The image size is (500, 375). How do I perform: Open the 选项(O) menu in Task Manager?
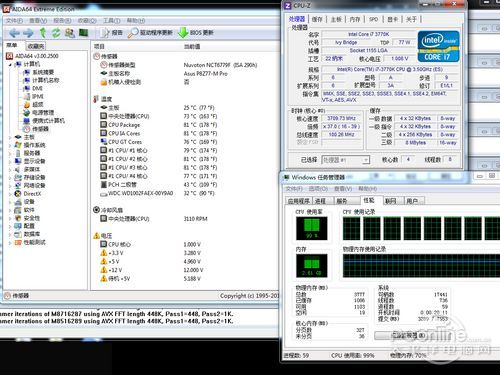pos(318,189)
